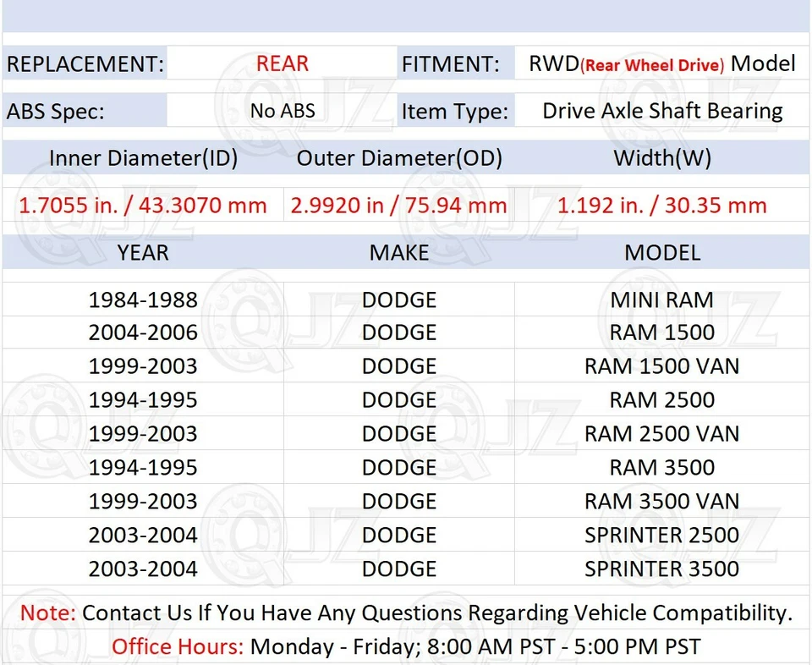Click the MAKE column header
The image size is (812, 665).
tap(399, 253)
